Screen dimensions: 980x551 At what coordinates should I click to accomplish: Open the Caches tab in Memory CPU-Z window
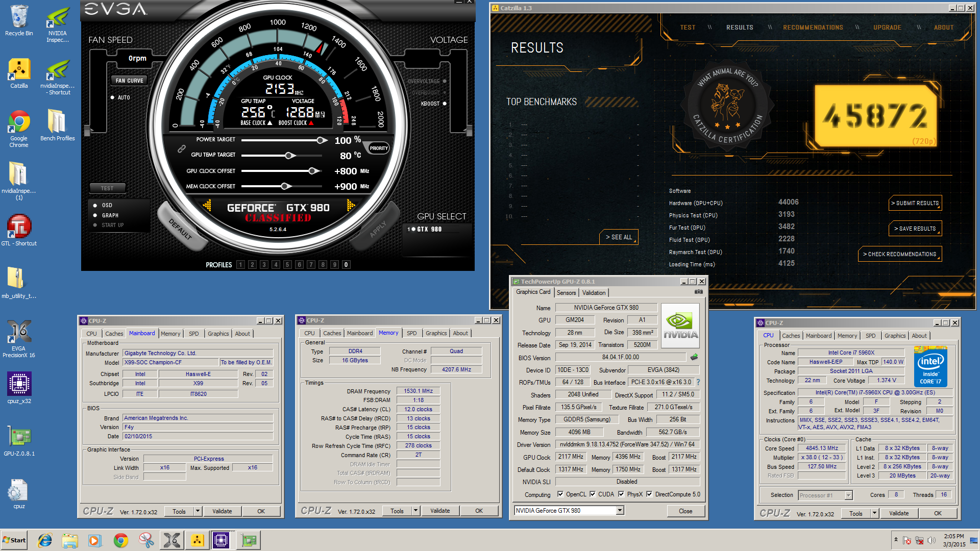[x=332, y=333]
